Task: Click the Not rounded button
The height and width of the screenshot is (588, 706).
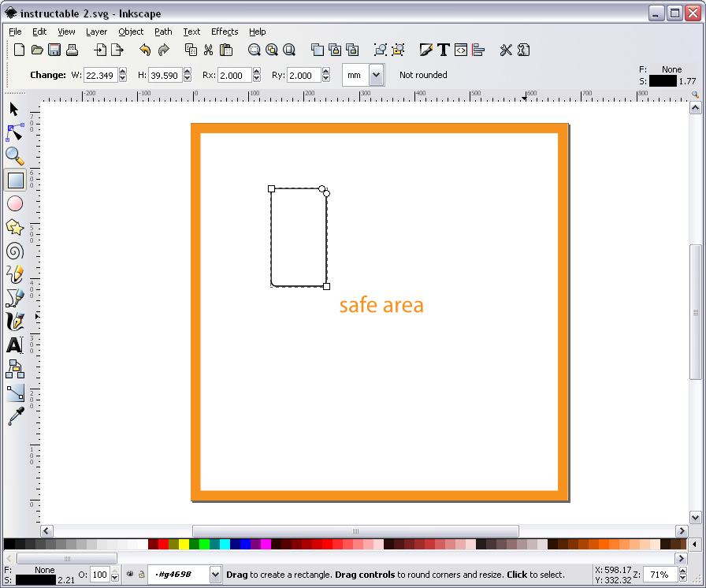Action: [x=422, y=75]
